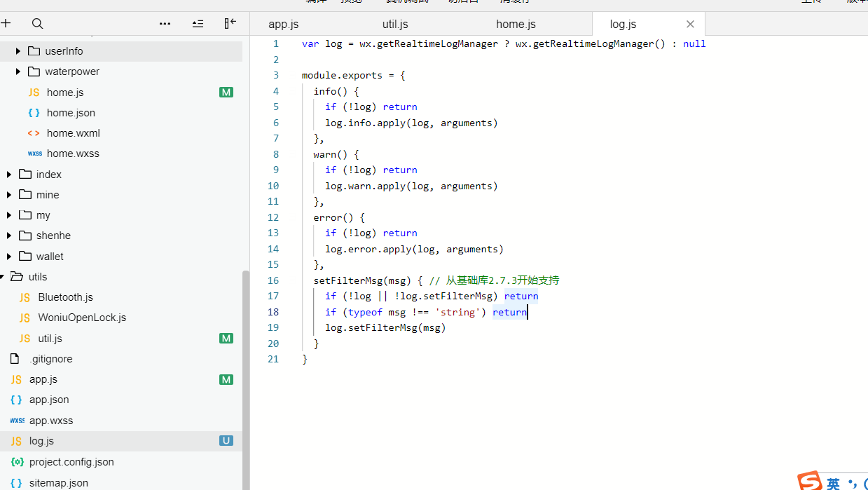The width and height of the screenshot is (868, 490).
Task: Open home.js in the file tree
Action: coord(65,93)
